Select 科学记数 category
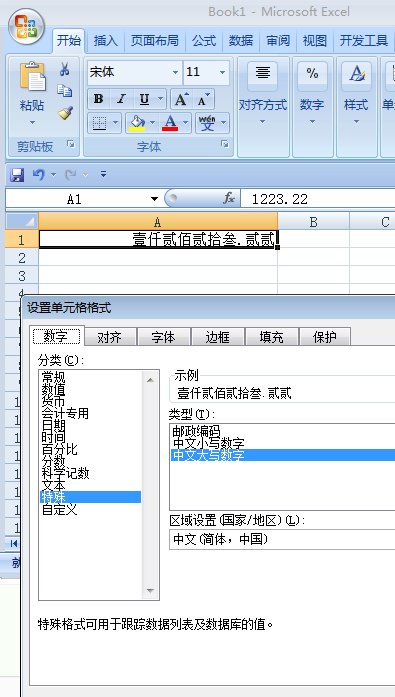395x697 pixels. click(x=65, y=473)
